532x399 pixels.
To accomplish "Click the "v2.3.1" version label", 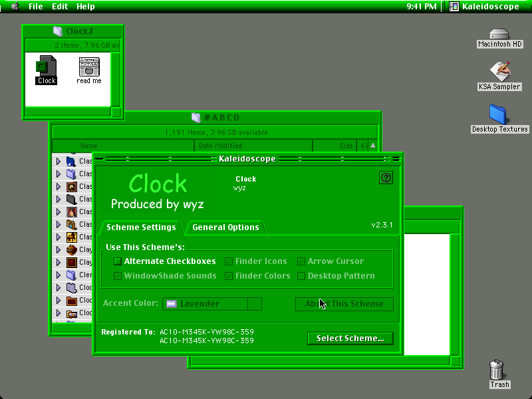I will tap(382, 225).
